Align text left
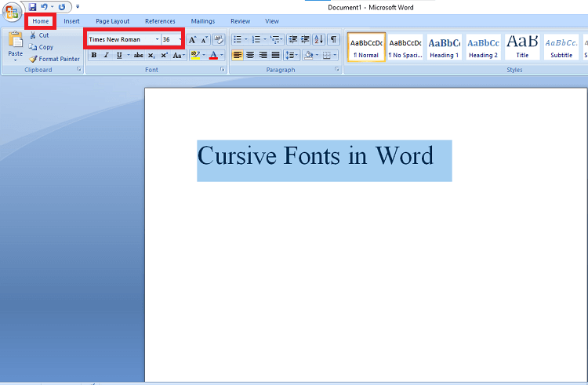The image size is (588, 385). [238, 55]
